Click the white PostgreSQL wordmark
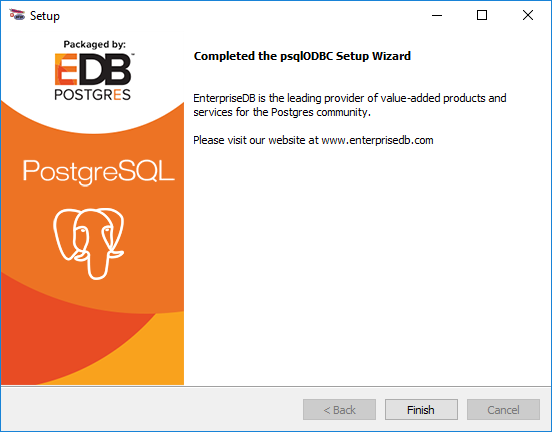The image size is (552, 432). coord(99,172)
